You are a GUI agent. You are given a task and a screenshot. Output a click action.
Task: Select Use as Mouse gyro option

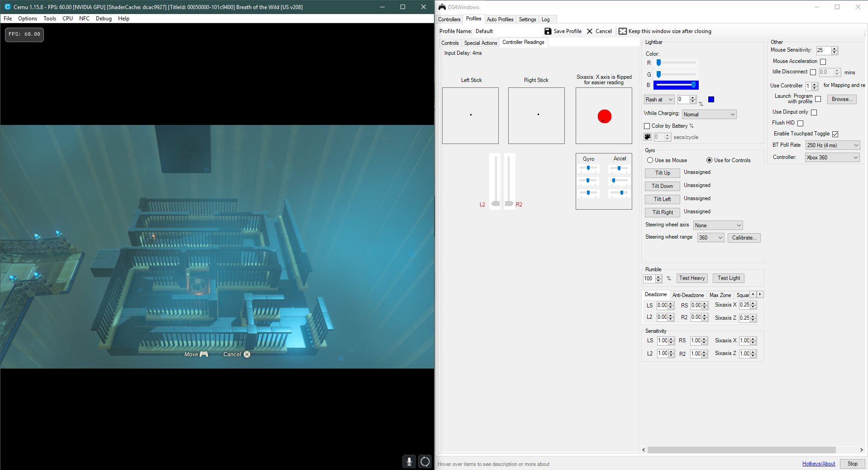pos(650,160)
